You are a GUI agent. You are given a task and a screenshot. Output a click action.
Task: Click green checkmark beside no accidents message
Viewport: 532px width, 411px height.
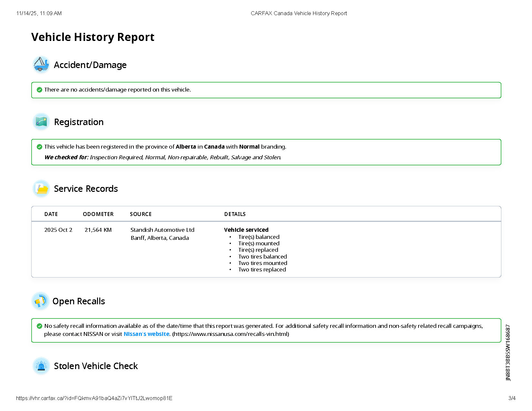[x=39, y=90]
